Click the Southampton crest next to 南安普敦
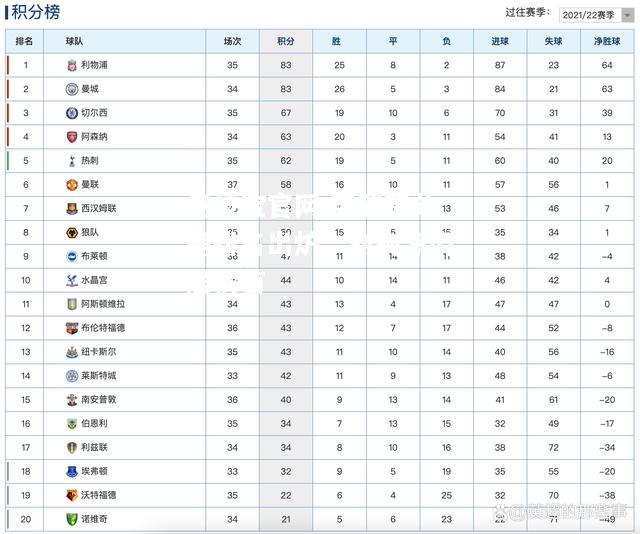 72,400
